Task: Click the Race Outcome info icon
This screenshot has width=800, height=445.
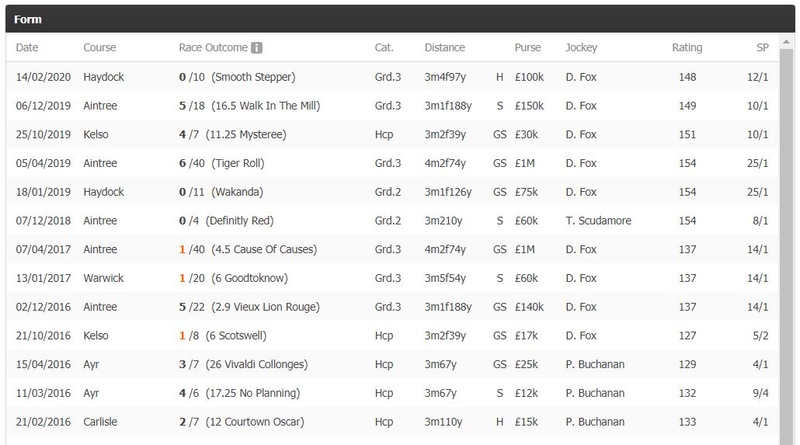Action: click(257, 48)
